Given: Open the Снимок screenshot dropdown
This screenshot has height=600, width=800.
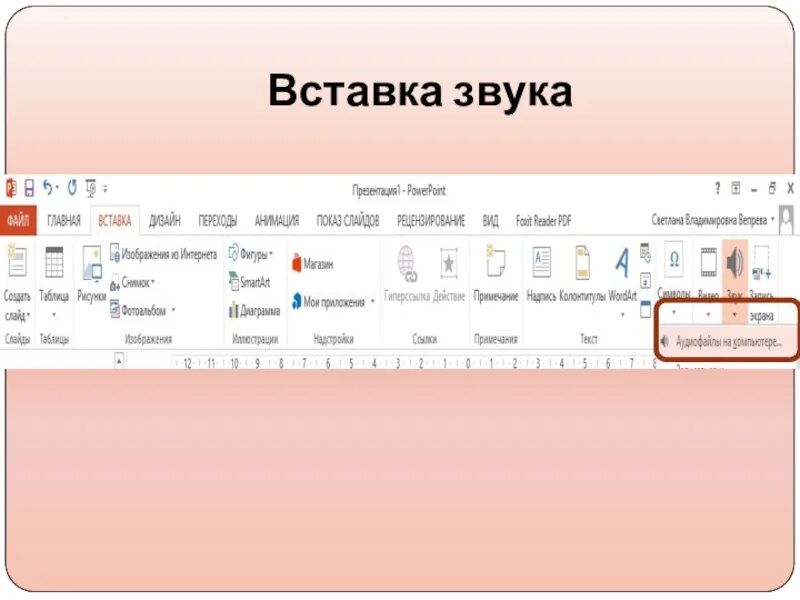Looking at the screenshot, I should click(x=133, y=282).
